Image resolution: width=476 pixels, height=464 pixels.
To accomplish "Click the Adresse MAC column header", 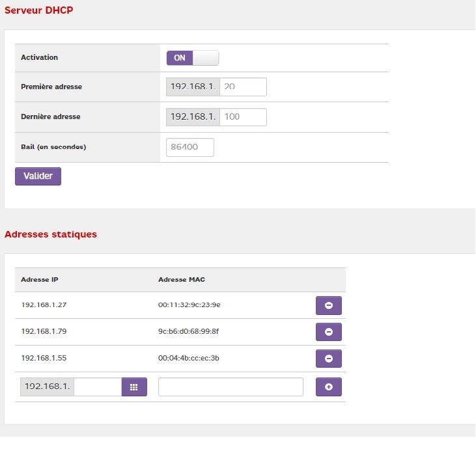I will tap(182, 280).
